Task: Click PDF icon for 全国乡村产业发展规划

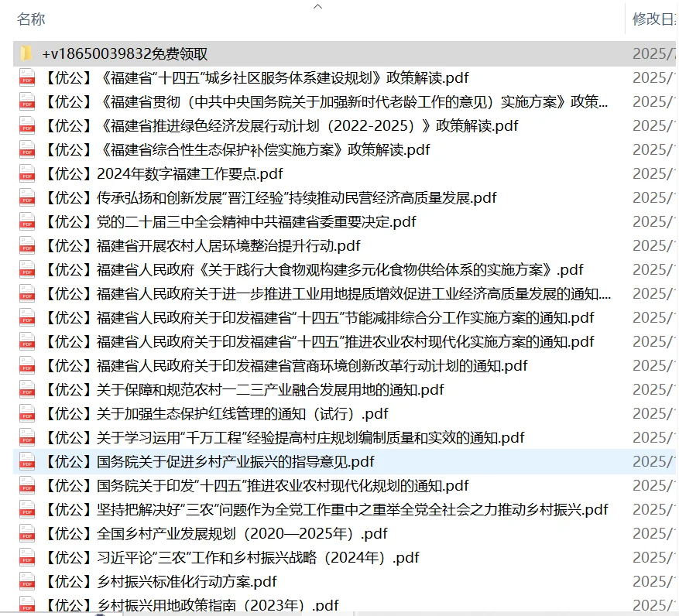Action: click(27, 534)
